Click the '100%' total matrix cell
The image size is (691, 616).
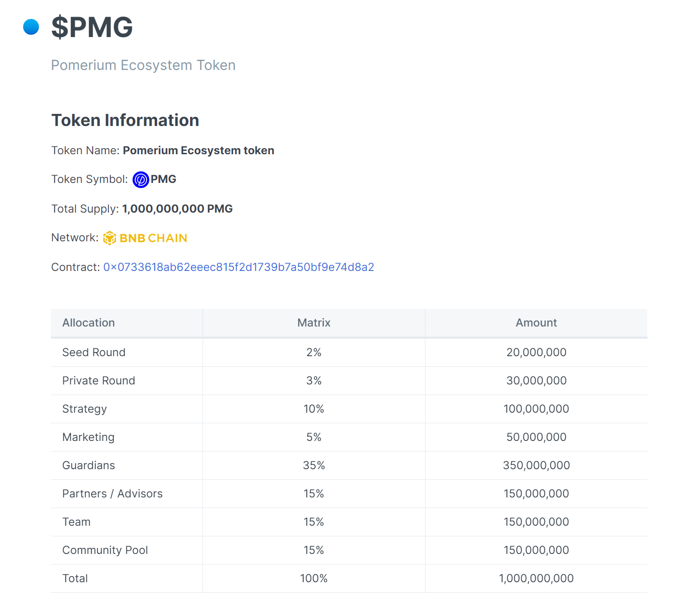[314, 578]
